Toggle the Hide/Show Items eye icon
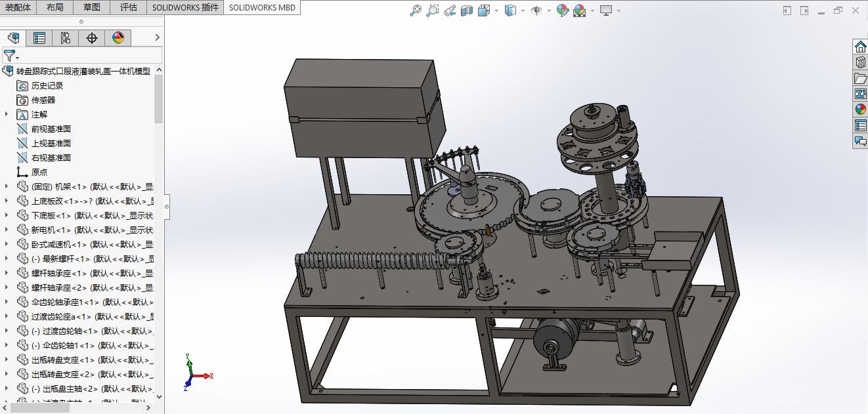 pos(536,10)
